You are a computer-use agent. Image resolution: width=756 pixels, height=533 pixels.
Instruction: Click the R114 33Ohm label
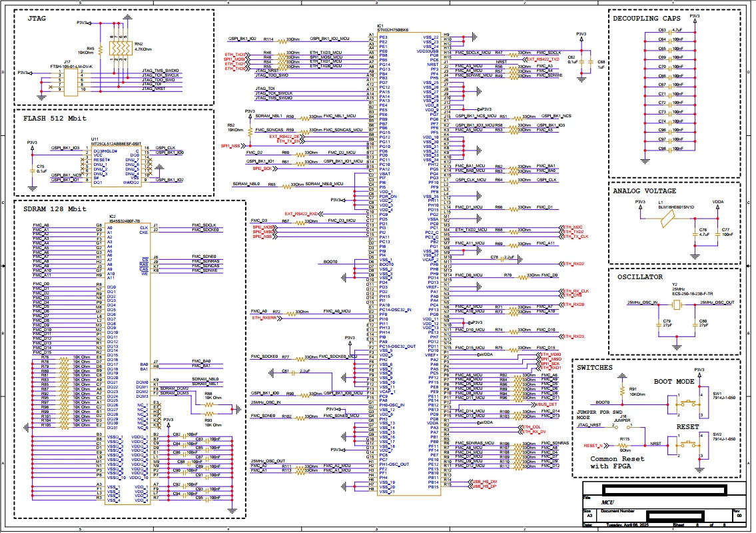(x=281, y=39)
